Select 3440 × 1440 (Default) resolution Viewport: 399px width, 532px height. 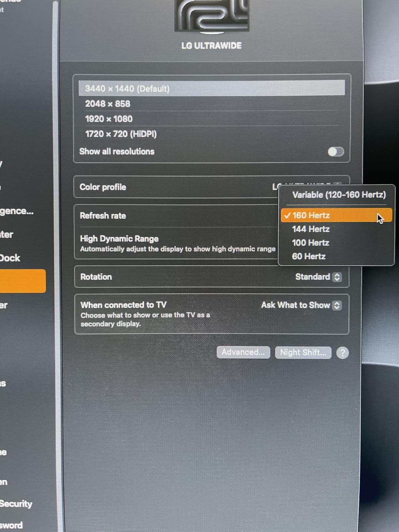coord(212,88)
